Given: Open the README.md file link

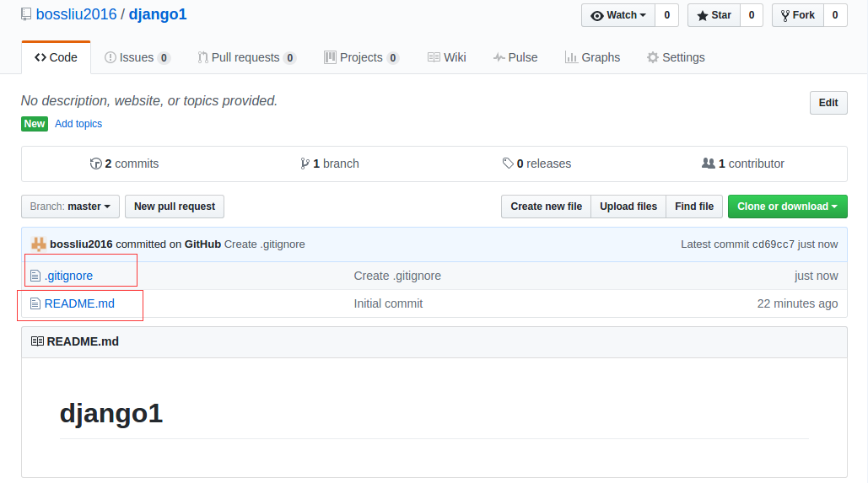Looking at the screenshot, I should tap(79, 303).
